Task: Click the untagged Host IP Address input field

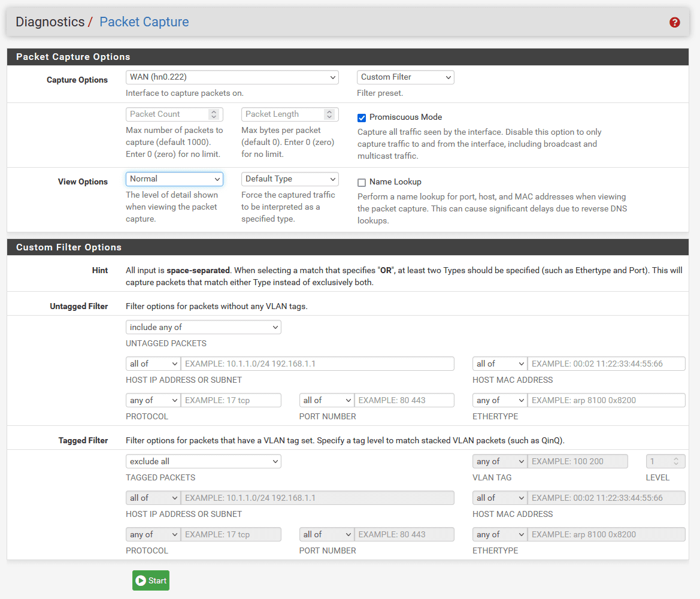Action: coord(317,364)
